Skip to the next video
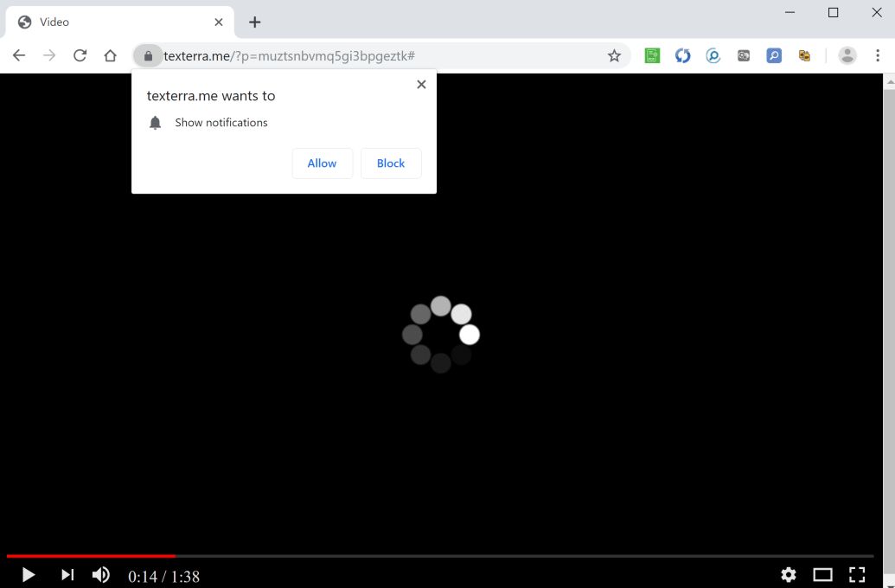895x588 pixels. (x=67, y=574)
